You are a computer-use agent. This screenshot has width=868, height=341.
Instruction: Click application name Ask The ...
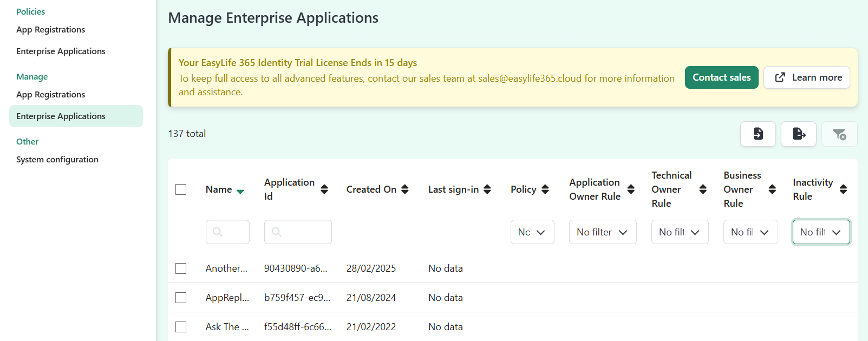pyautogui.click(x=227, y=327)
